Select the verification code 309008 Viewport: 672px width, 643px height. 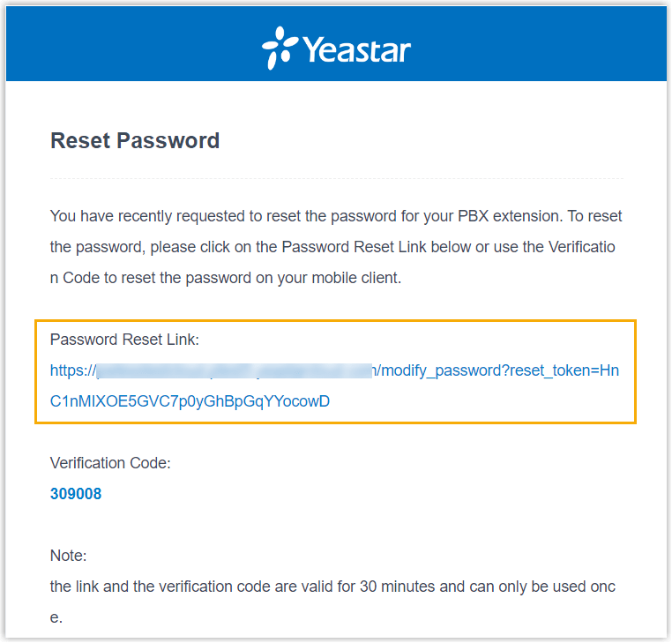[x=76, y=494]
